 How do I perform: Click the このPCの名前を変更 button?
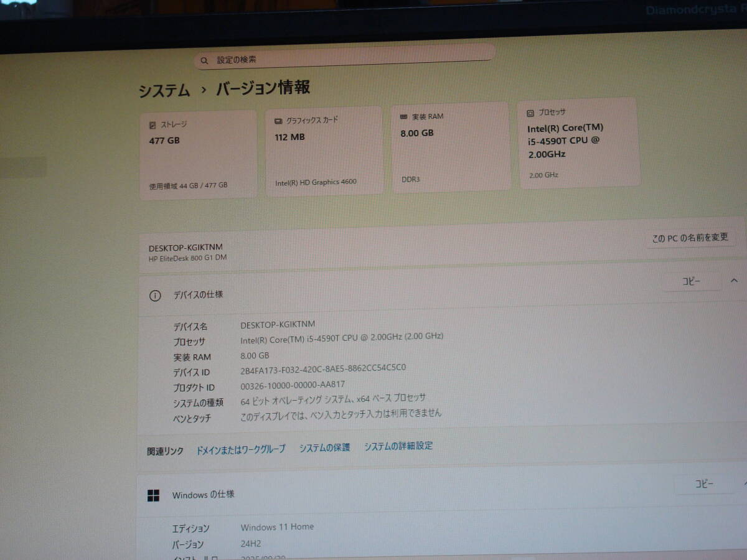point(690,238)
